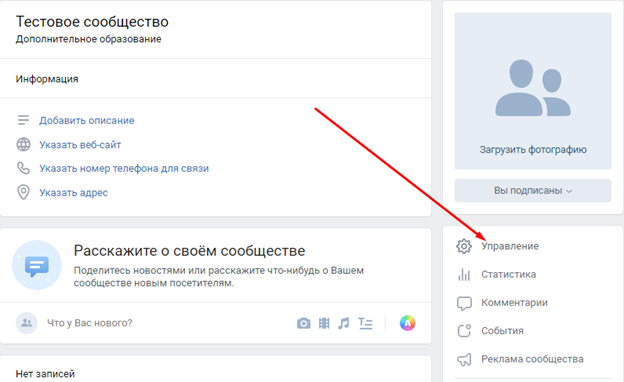The image size is (624, 382).
Task: Click the map pin icon beside Указать адрес
Action: (23, 193)
